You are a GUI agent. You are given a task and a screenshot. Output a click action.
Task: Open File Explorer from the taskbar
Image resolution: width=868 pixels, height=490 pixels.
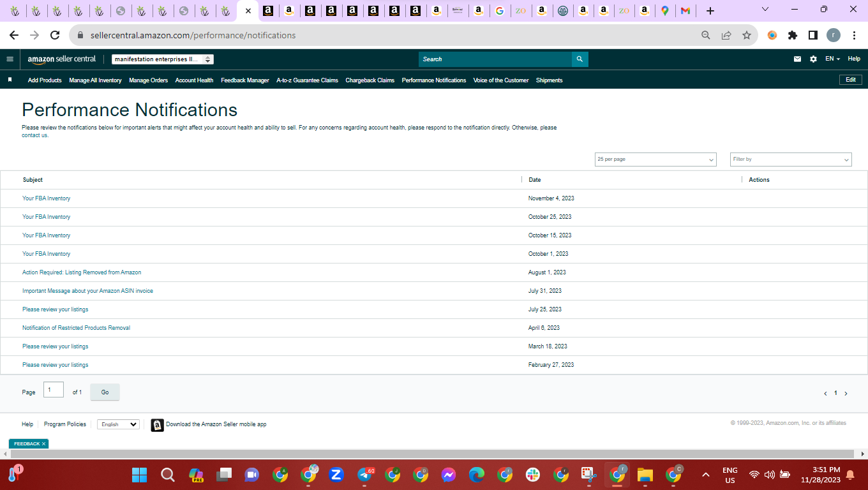645,475
